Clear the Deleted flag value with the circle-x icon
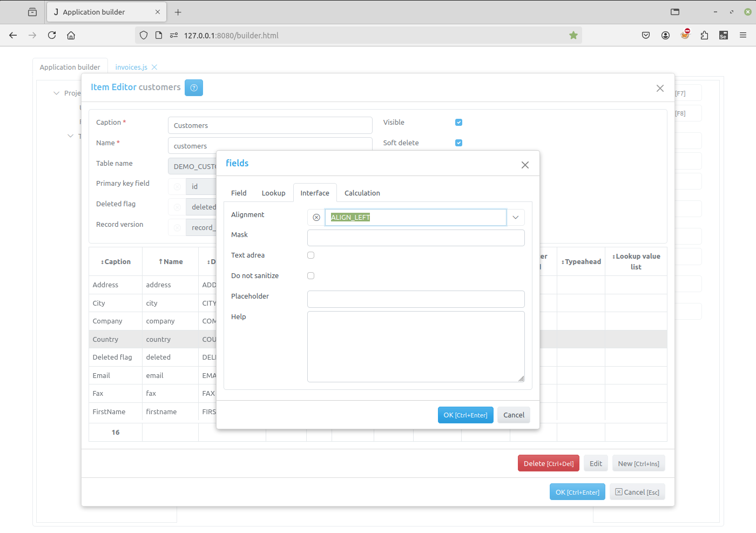Viewport: 756px width, 533px height. click(x=177, y=207)
